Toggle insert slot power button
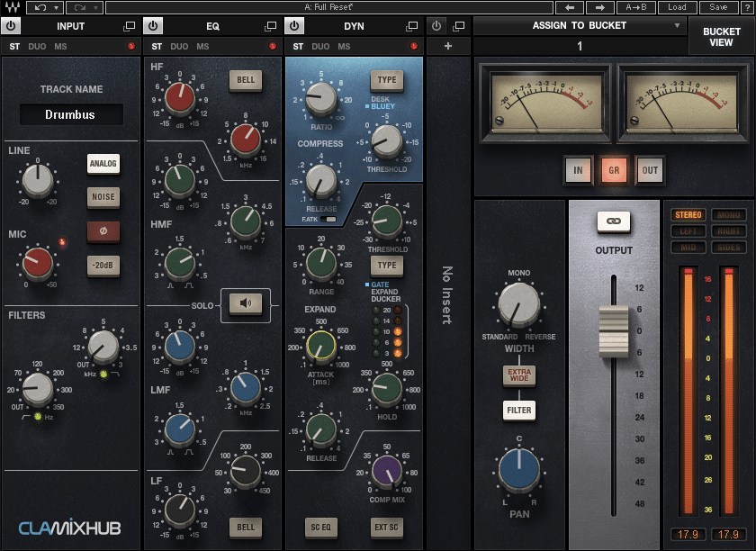The width and height of the screenshot is (756, 551). click(x=436, y=25)
